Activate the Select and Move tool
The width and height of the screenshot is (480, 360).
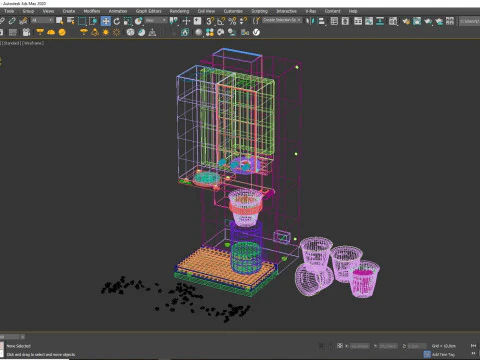pyautogui.click(x=106, y=21)
